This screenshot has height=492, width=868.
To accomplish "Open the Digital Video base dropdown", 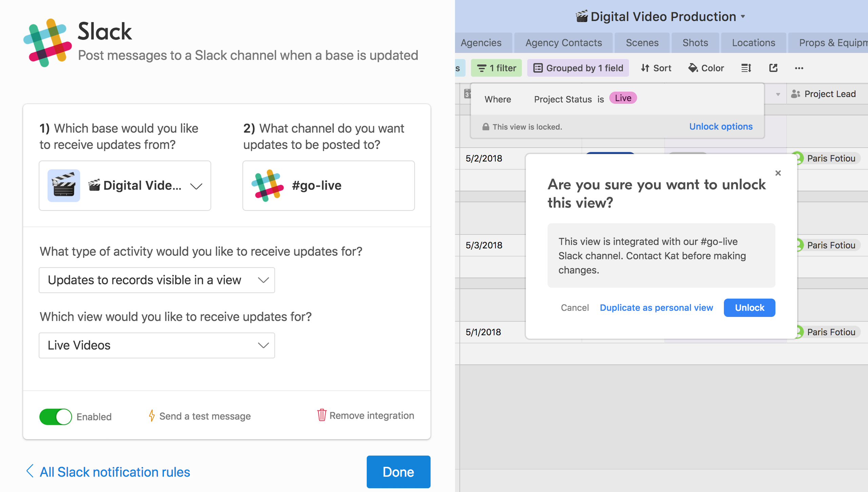I will pos(125,186).
